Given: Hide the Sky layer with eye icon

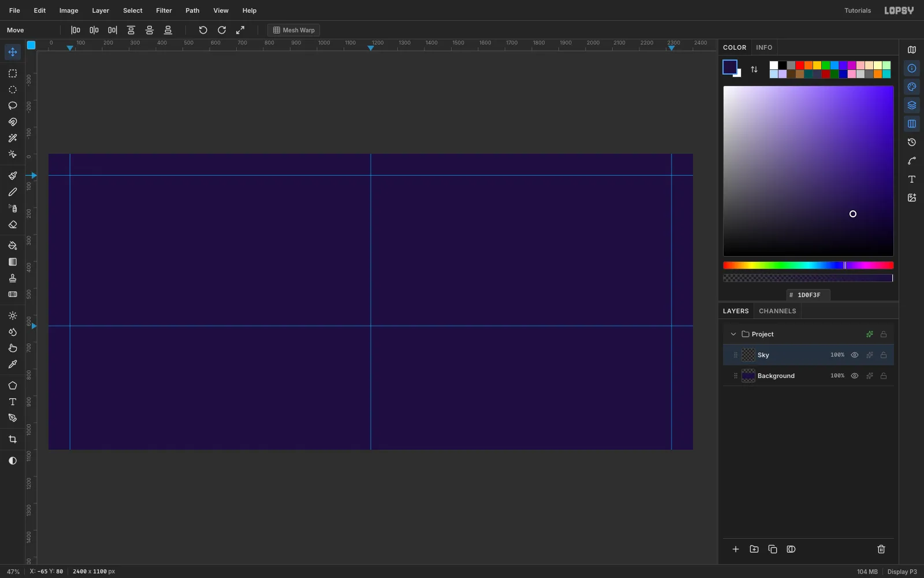Looking at the screenshot, I should point(855,355).
